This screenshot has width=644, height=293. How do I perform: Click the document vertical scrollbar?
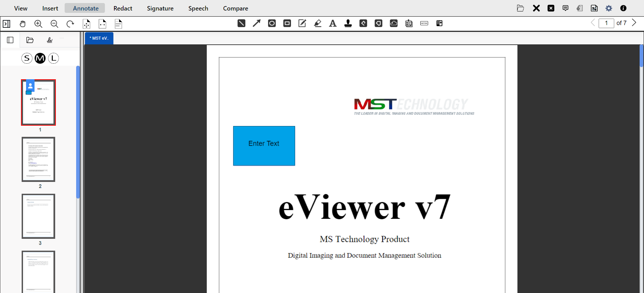(x=642, y=56)
